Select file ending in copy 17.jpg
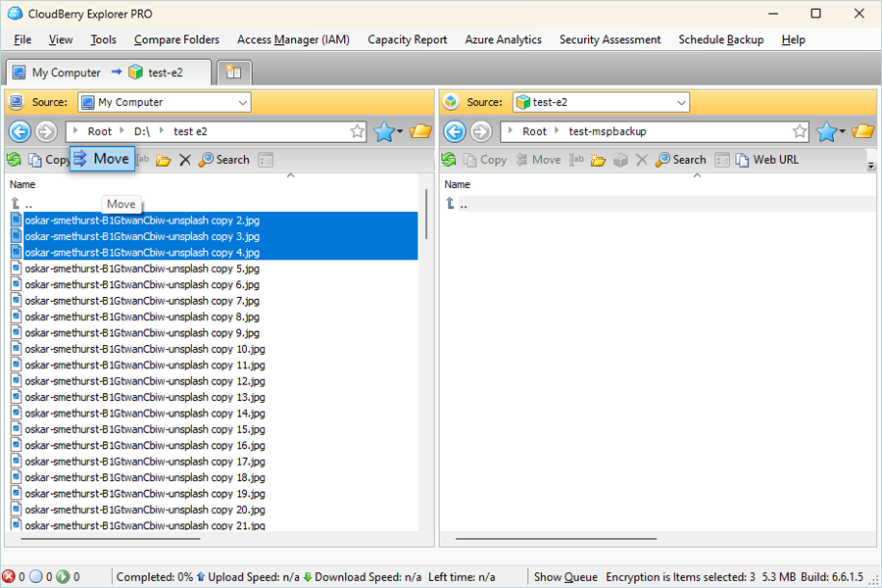882x588 pixels. [145, 462]
